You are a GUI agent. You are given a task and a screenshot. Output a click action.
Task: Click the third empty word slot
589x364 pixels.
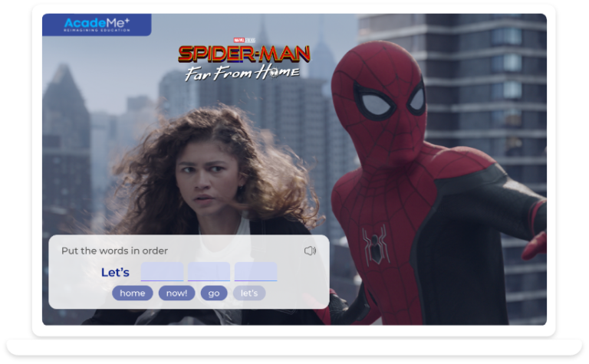256,272
